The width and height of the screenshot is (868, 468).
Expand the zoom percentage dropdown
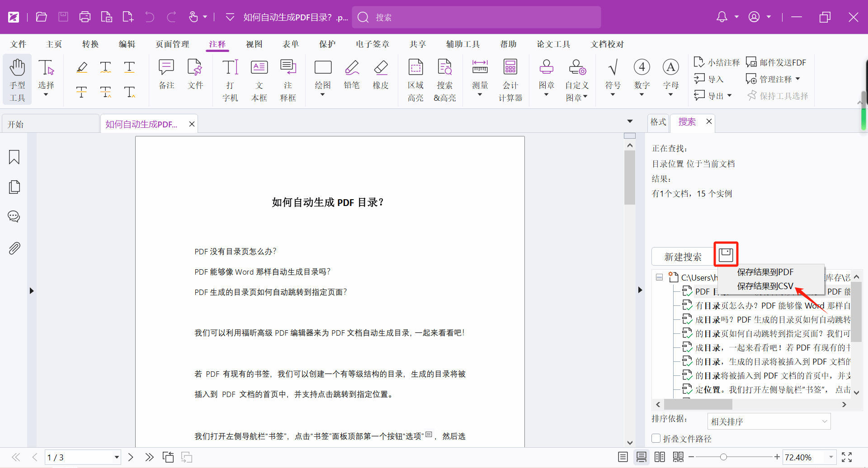(831, 457)
